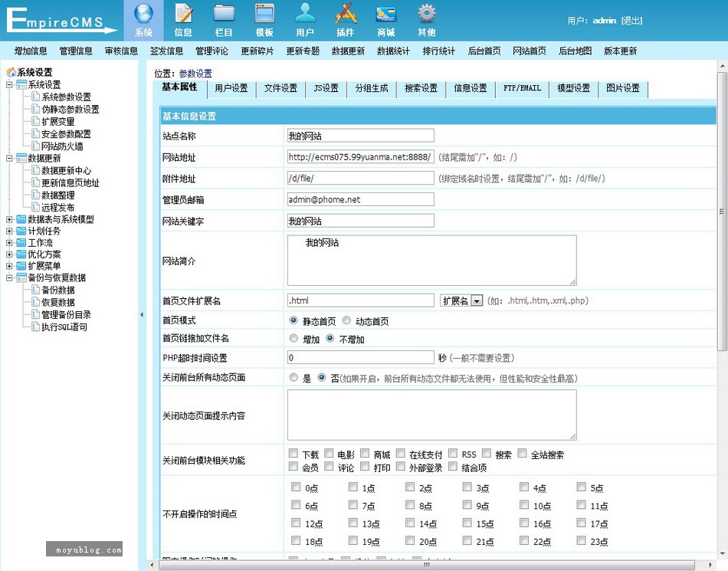Click the page icon beside 系统参数设置

click(36, 97)
